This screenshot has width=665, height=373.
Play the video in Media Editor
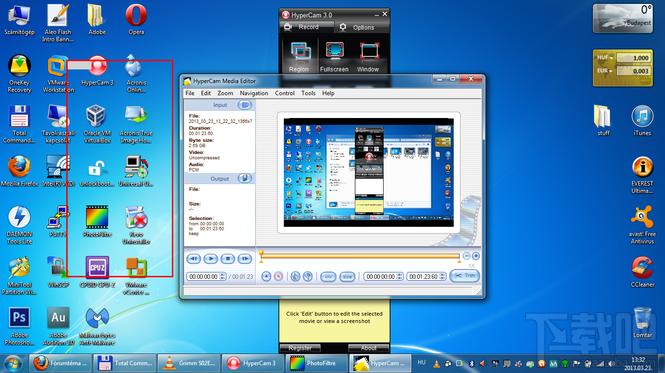click(210, 258)
